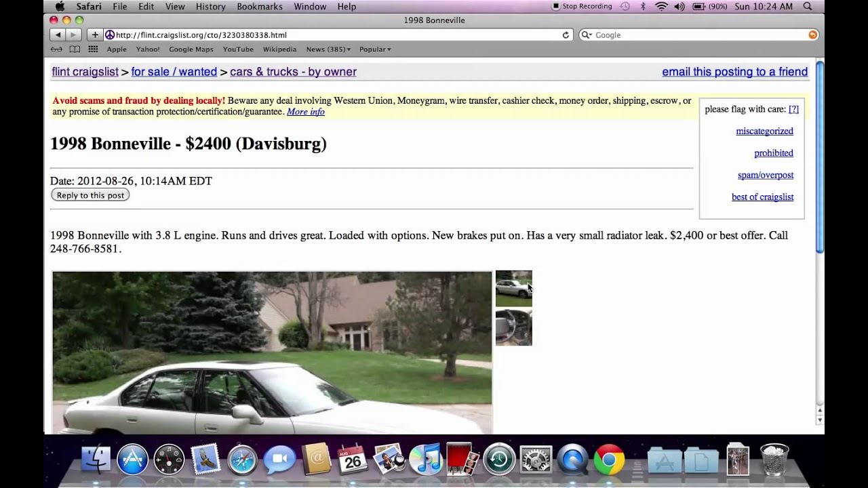Select the white car exterior thumbnail
Screen dimensions: 868x488
point(513,289)
